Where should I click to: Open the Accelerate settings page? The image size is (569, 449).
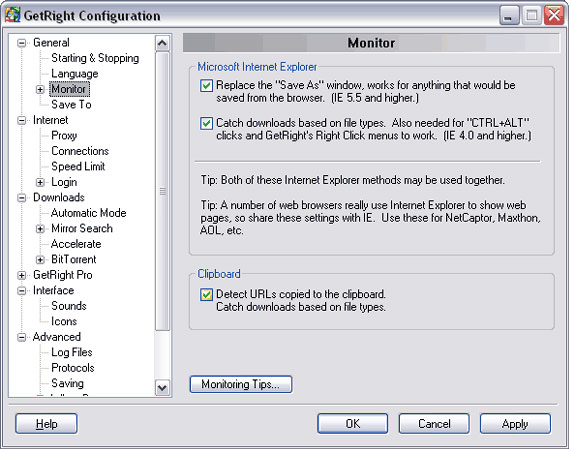click(76, 244)
